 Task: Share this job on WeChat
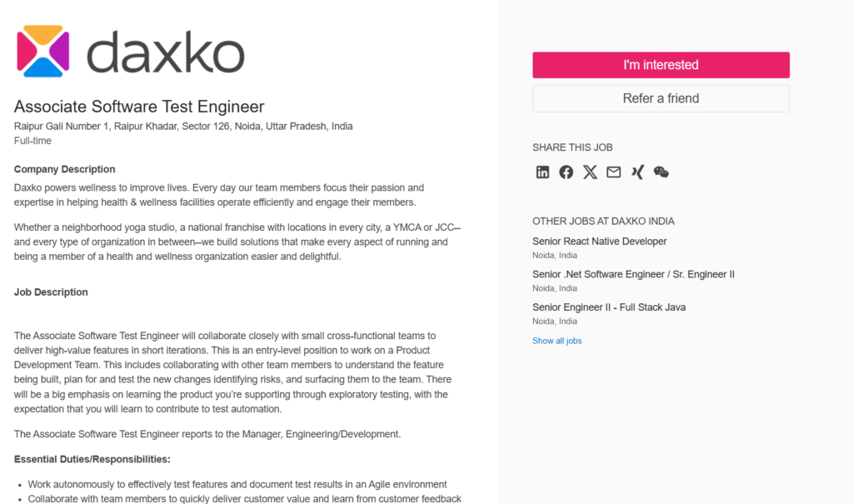coord(661,172)
